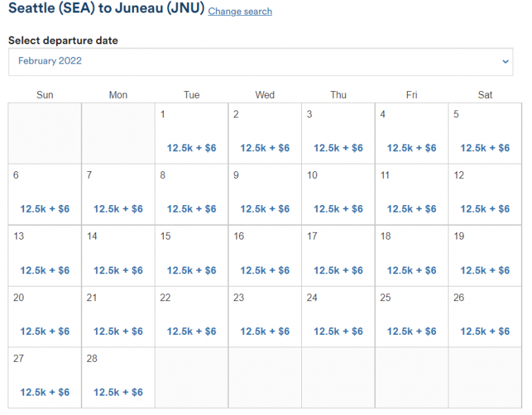Image resolution: width=532 pixels, height=415 pixels.
Task: Choose February 25 fare price
Action: coord(412,331)
